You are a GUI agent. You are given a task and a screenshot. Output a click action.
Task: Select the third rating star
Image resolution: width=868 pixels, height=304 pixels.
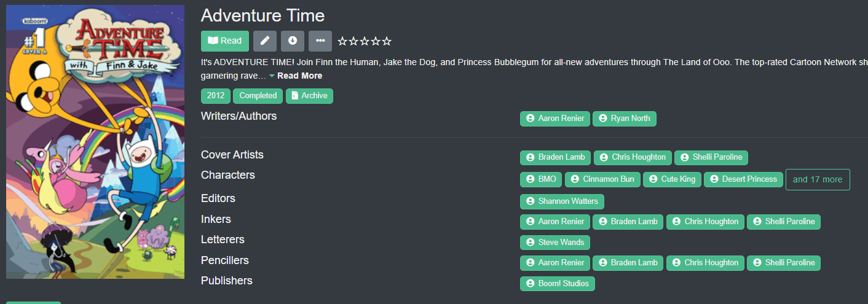coord(365,41)
